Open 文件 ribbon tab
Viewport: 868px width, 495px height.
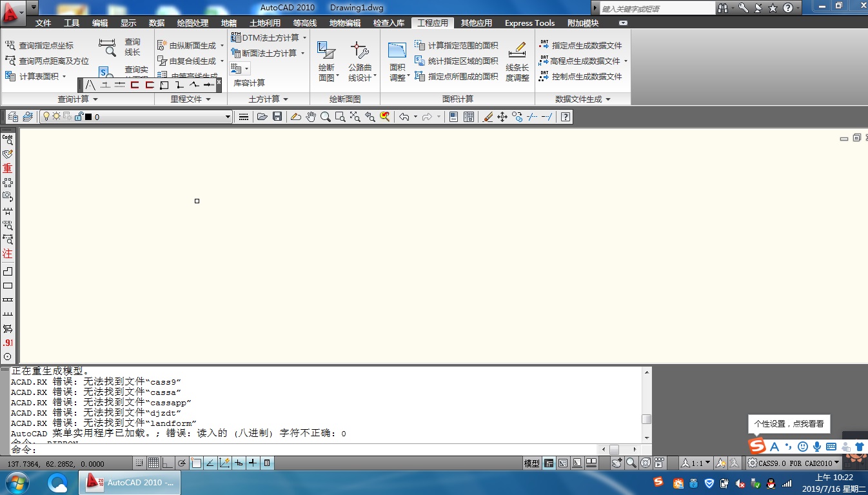[43, 23]
